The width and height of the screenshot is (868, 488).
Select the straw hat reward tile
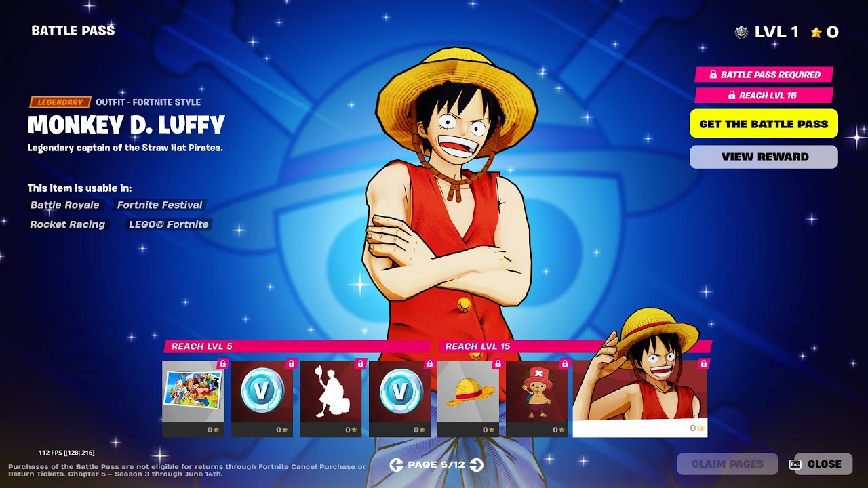(469, 399)
